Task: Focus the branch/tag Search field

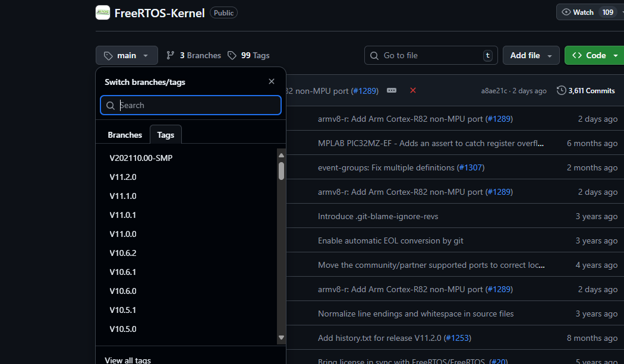Action: tap(191, 105)
